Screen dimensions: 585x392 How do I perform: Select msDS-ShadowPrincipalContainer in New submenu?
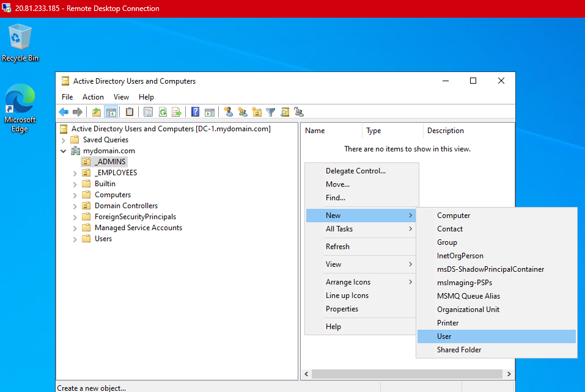496,269
